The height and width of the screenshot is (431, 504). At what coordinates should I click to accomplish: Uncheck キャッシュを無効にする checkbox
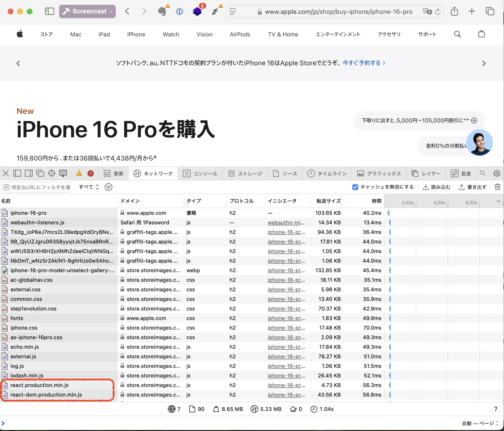[x=355, y=187]
